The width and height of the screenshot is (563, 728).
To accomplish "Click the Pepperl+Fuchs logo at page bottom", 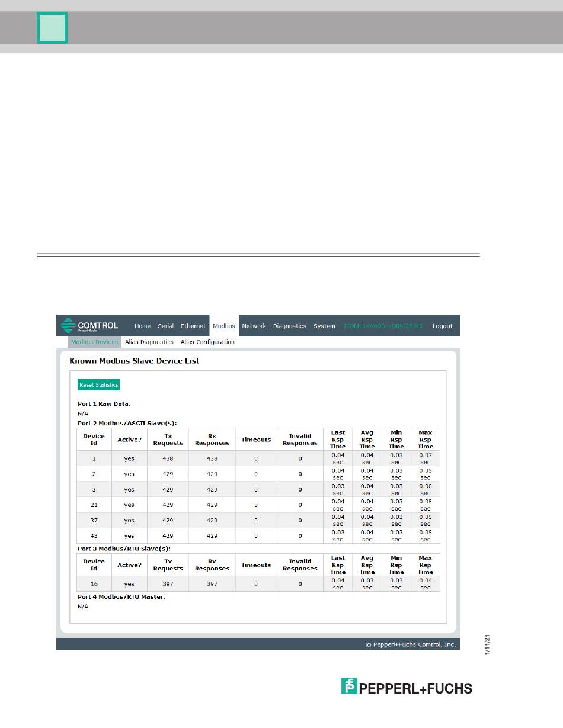I will (x=407, y=687).
